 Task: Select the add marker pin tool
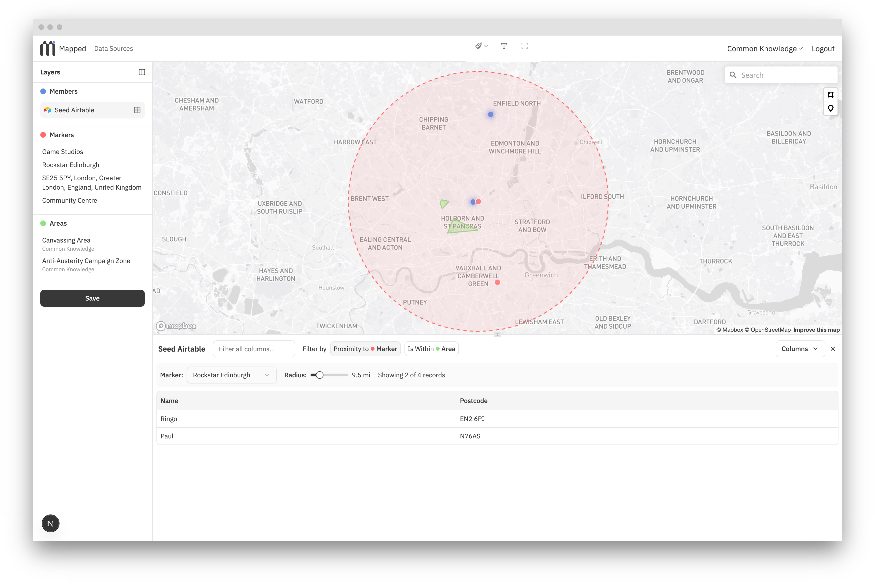tap(830, 109)
